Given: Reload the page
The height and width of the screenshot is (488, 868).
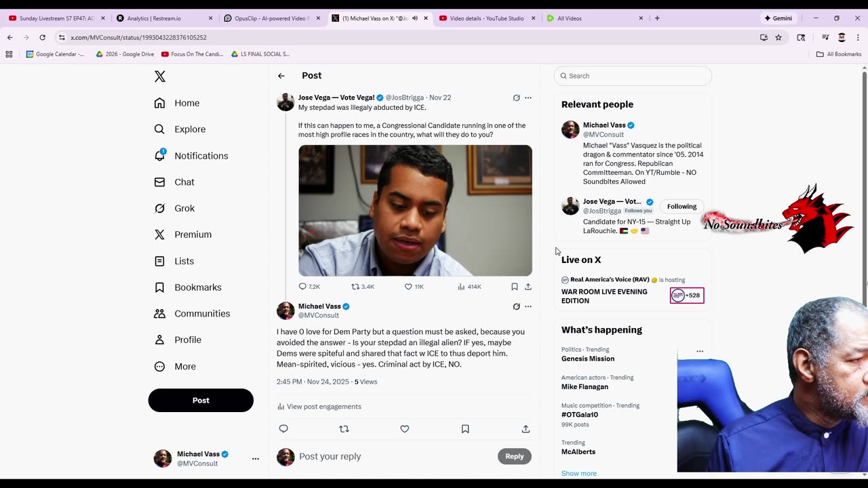Looking at the screenshot, I should (x=42, y=38).
